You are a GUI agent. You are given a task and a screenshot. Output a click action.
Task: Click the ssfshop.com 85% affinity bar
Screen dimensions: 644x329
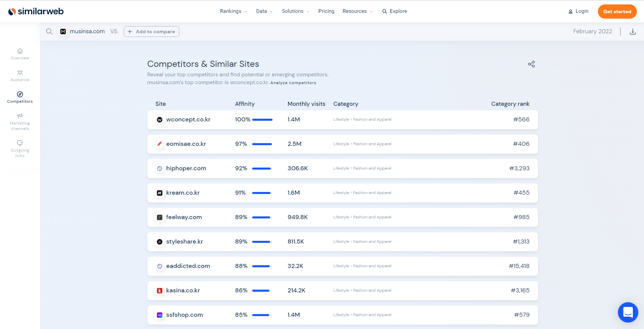pyautogui.click(x=262, y=315)
